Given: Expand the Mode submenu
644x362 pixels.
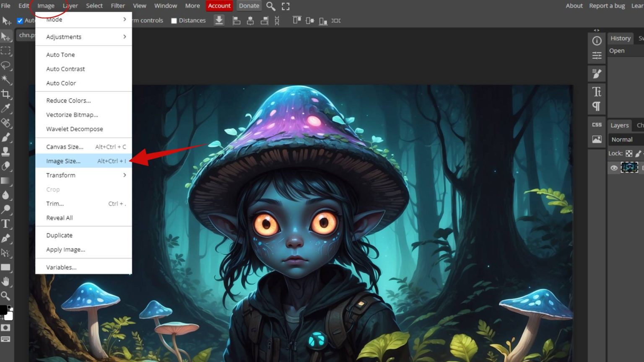Looking at the screenshot, I should (x=84, y=19).
